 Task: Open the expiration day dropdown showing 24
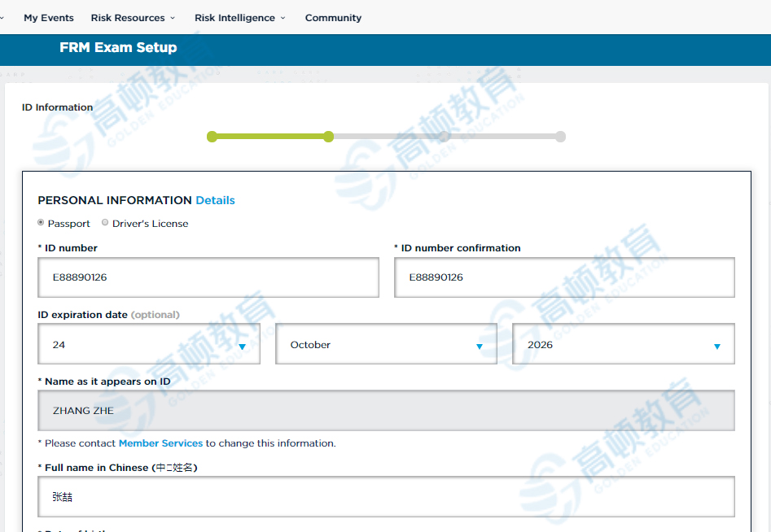click(x=149, y=344)
